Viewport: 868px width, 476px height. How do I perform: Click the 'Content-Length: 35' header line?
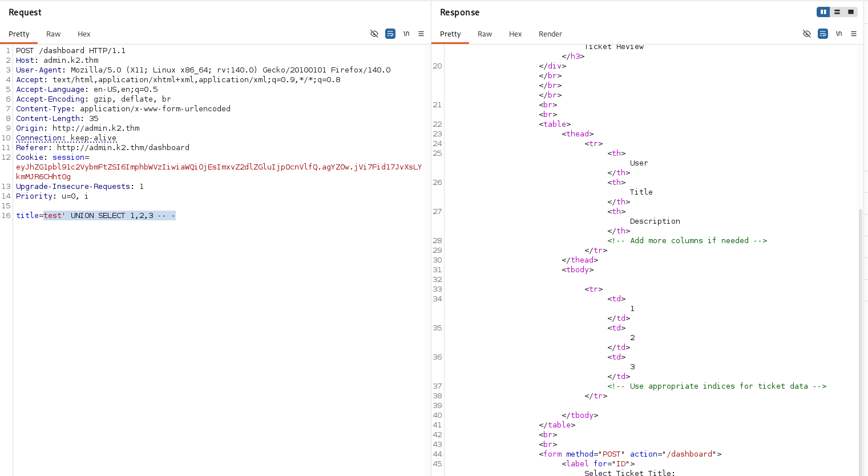57,118
